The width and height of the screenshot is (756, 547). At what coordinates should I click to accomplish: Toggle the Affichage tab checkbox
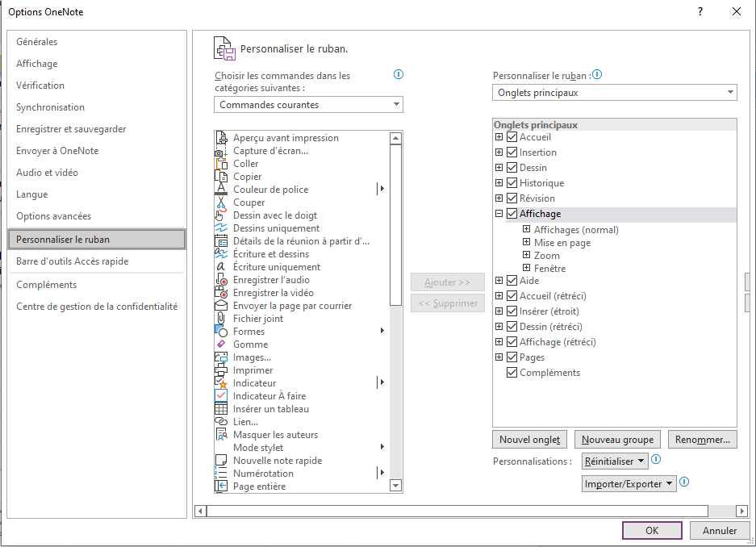click(512, 214)
